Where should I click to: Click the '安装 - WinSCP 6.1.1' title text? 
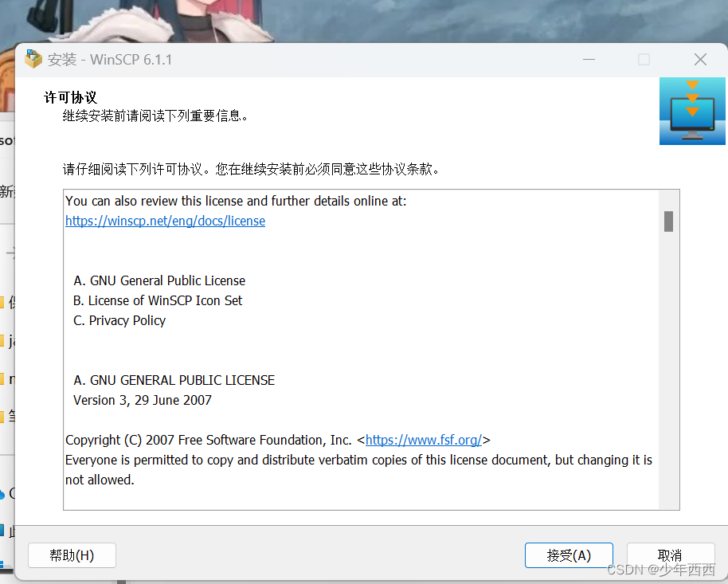pos(110,60)
